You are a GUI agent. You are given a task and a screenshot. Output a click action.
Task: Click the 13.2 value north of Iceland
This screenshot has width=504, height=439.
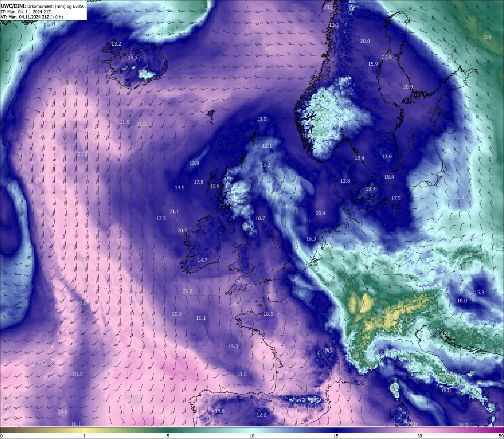pyautogui.click(x=116, y=44)
